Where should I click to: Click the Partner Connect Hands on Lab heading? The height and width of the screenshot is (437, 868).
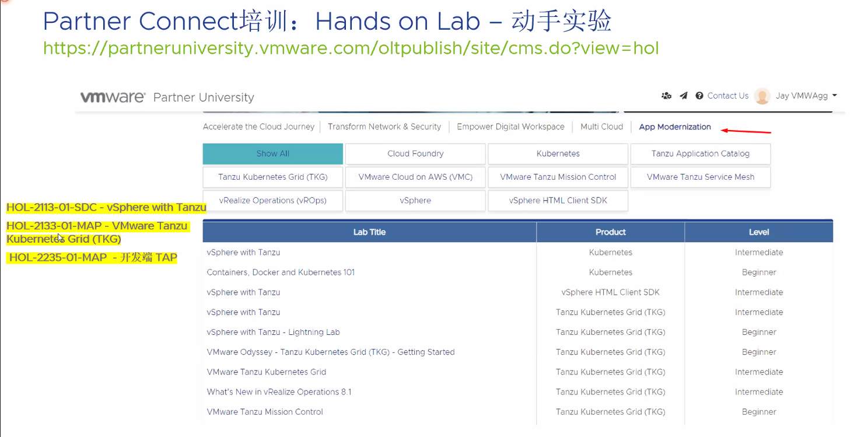[x=327, y=22]
